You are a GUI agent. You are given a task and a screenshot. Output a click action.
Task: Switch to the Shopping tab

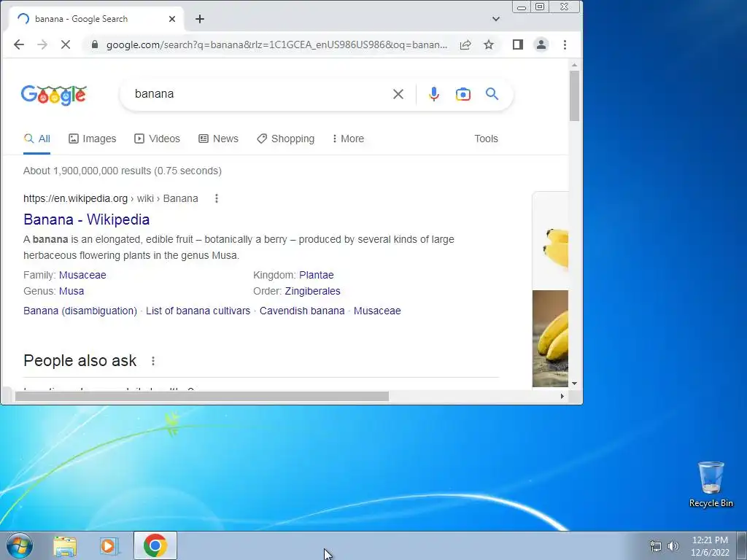tap(285, 139)
